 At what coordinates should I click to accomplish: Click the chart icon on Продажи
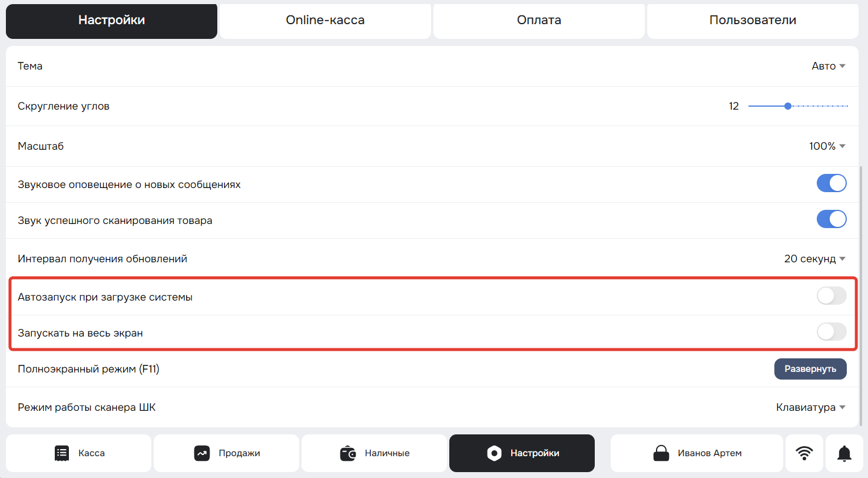click(x=202, y=453)
